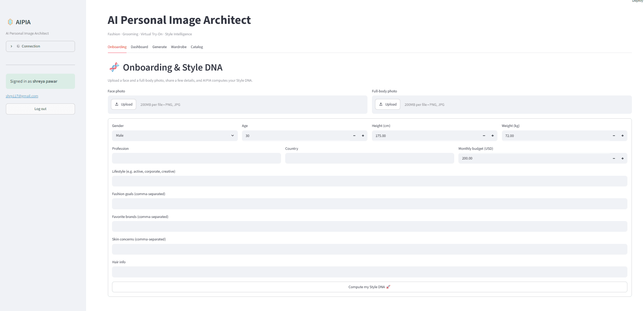Decrease Monthly budget with minus button
The image size is (644, 311).
point(614,158)
